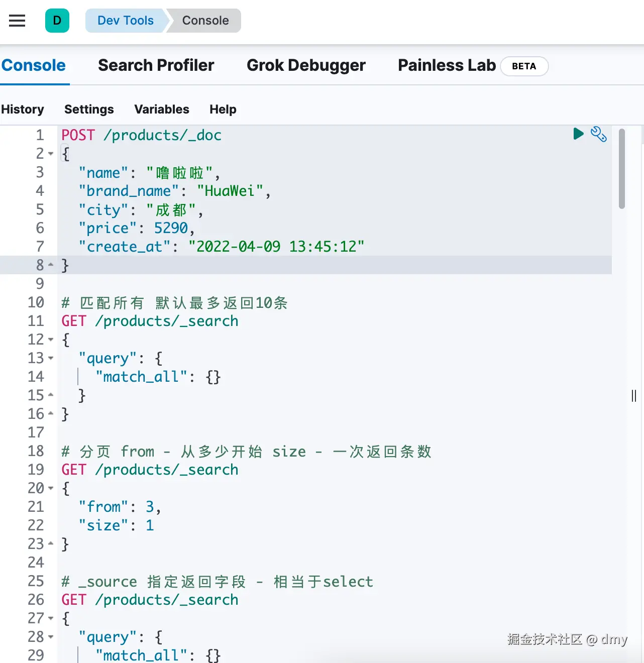Screen dimensions: 644x663
Task: Open the Painless Lab tab
Action: (447, 65)
